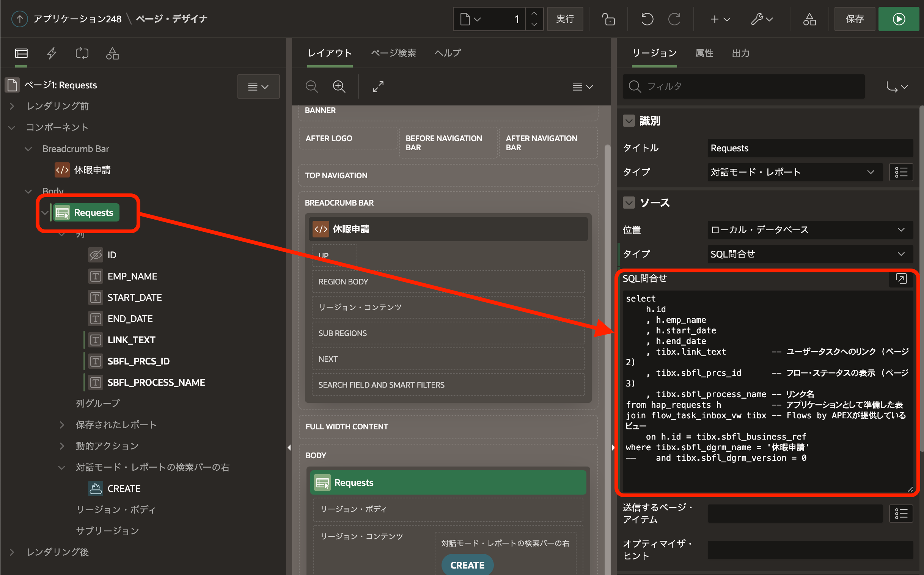Image resolution: width=924 pixels, height=575 pixels.
Task: Click the page lock icon
Action: coord(608,19)
